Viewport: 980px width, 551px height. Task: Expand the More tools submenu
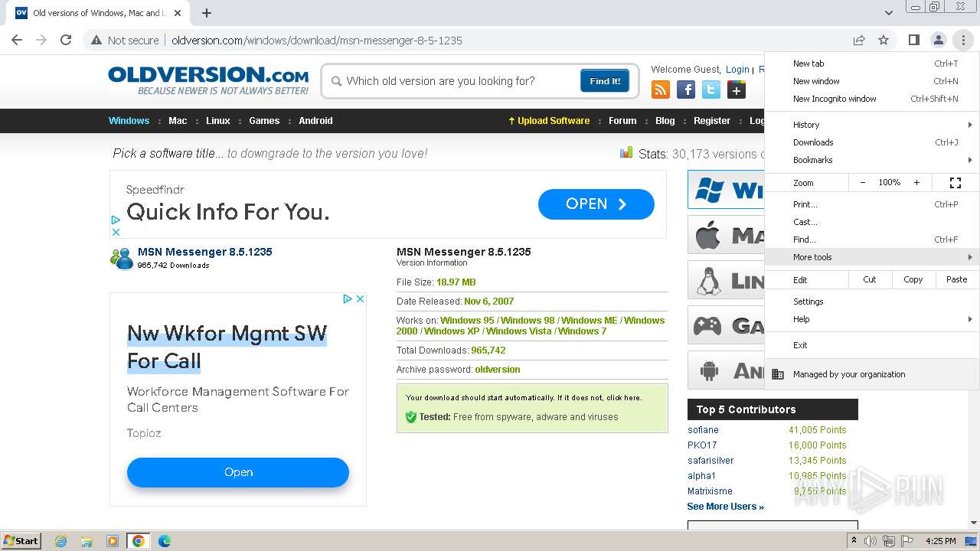pos(872,257)
